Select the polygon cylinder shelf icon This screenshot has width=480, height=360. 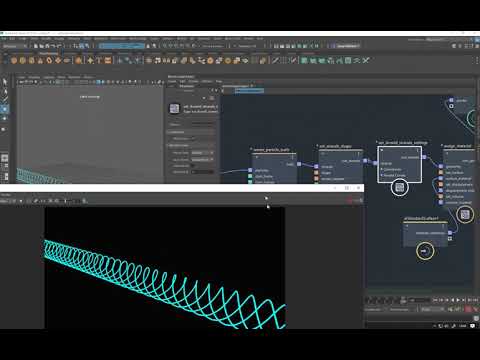(x=31, y=60)
